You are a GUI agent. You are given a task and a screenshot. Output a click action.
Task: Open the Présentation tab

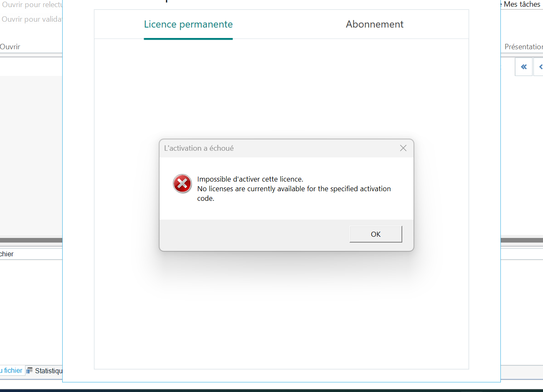click(523, 46)
